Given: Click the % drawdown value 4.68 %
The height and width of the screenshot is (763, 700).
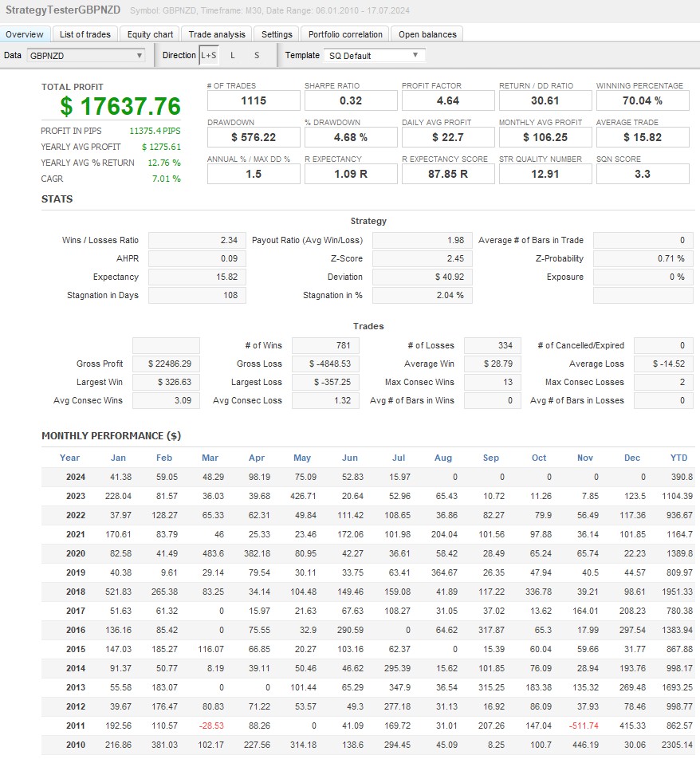Looking at the screenshot, I should click(351, 137).
